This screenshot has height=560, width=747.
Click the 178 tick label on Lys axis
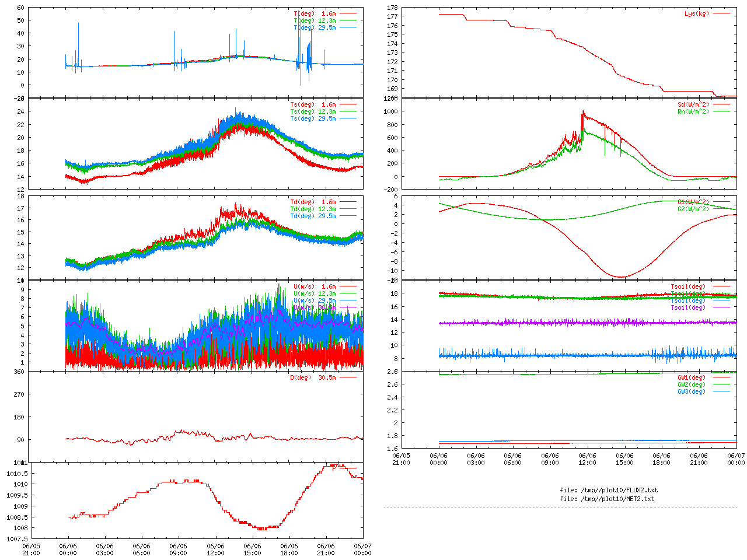click(392, 8)
